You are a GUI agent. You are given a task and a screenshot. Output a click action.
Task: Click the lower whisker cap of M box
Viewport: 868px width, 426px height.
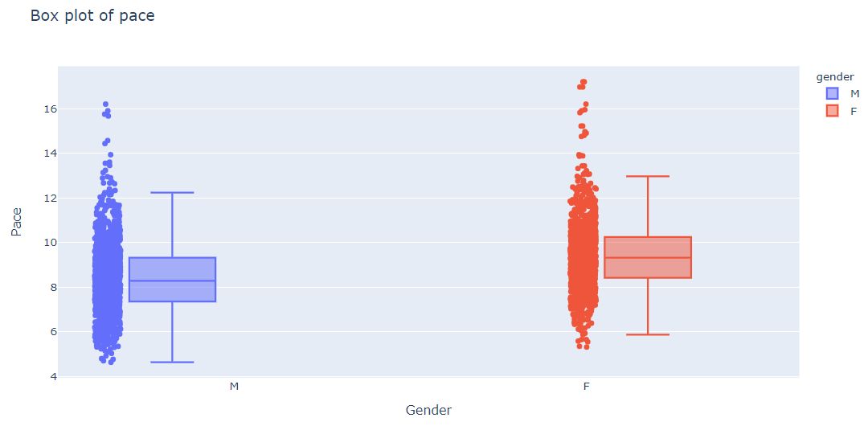click(172, 363)
